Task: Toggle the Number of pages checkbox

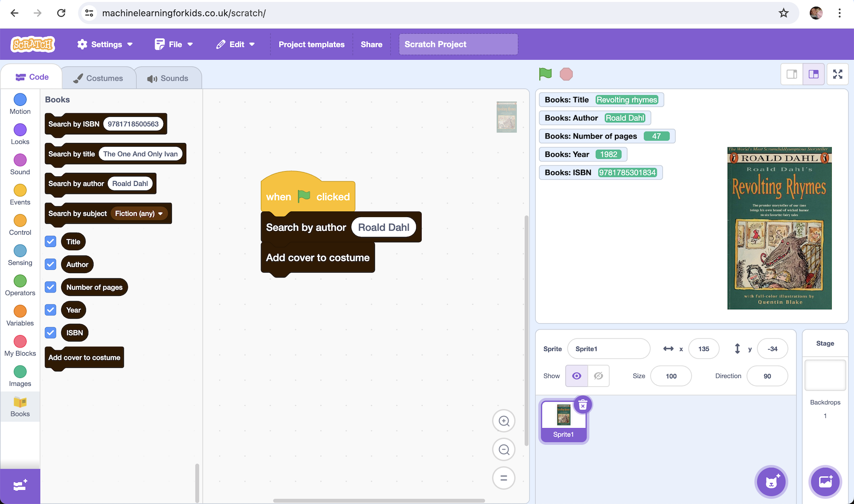Action: (x=51, y=287)
